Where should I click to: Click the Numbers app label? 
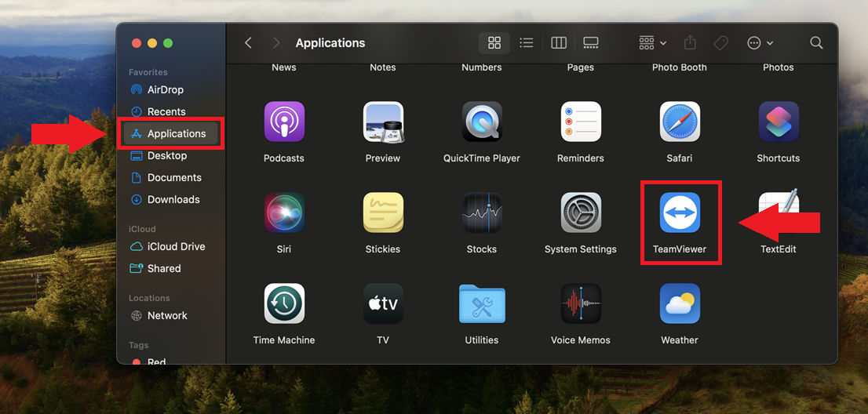[482, 67]
